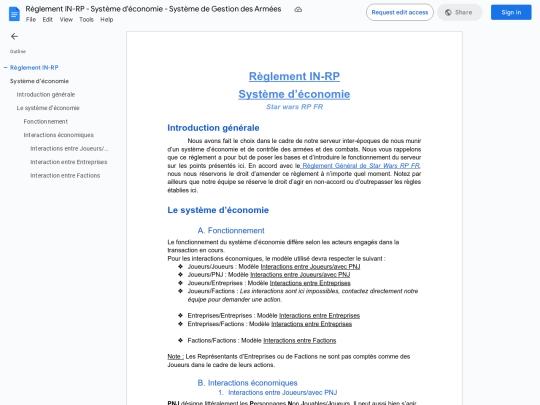Click the 1. Interactions entre Joueurs/avec PNJ heading
The width and height of the screenshot is (540, 405).
click(278, 393)
